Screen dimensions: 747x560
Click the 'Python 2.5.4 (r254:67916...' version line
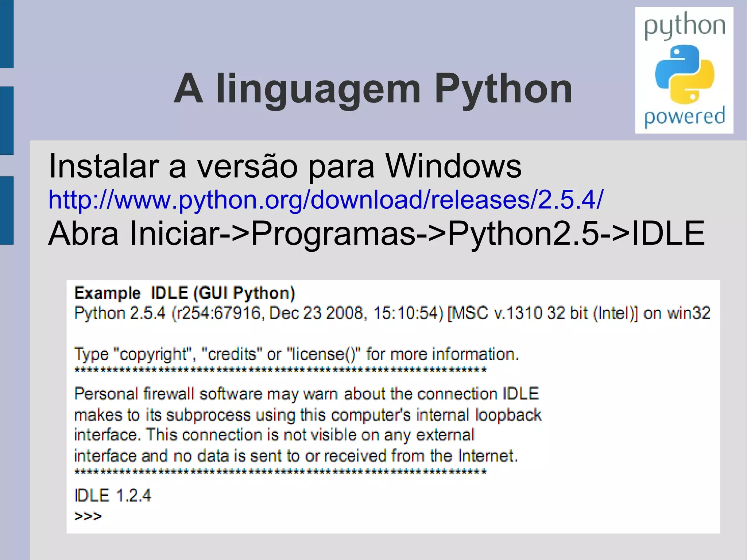[392, 314]
